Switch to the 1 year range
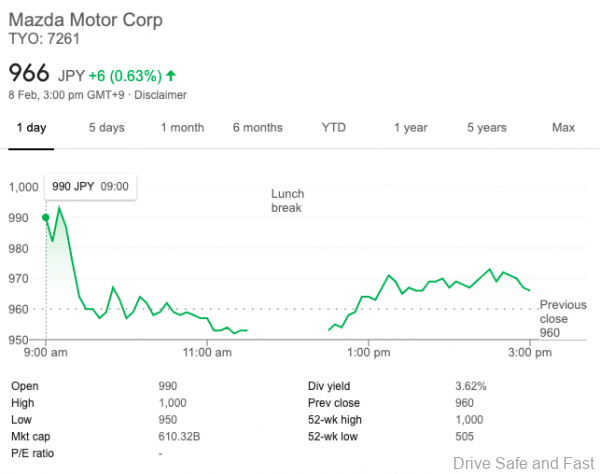600x474 pixels. coord(410,128)
